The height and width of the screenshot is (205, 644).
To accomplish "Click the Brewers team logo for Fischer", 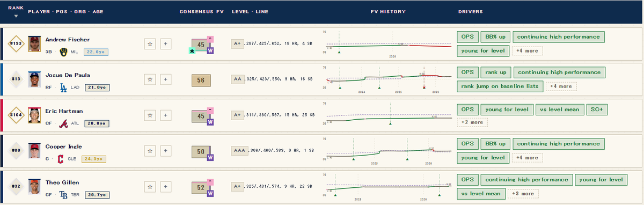I will (64, 52).
